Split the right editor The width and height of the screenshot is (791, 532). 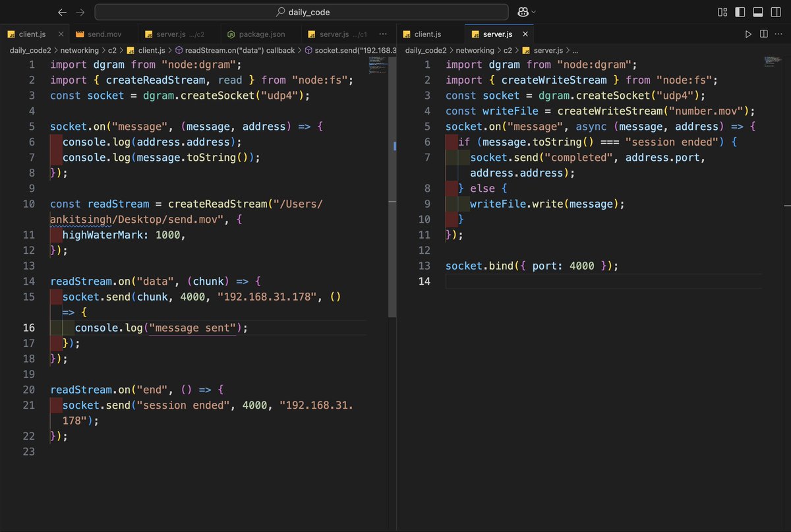pos(763,34)
